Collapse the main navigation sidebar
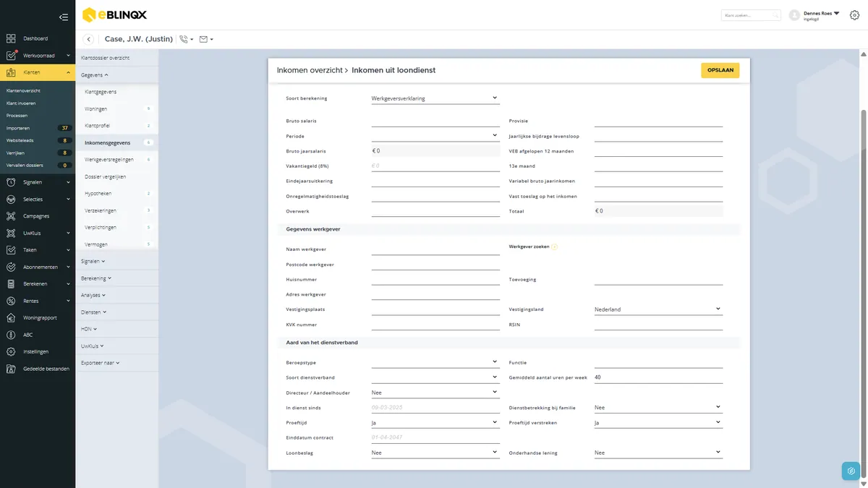The height and width of the screenshot is (488, 868). 64,17
